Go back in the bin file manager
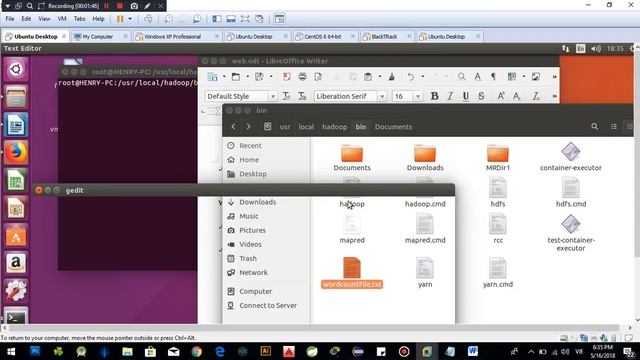 tap(233, 127)
